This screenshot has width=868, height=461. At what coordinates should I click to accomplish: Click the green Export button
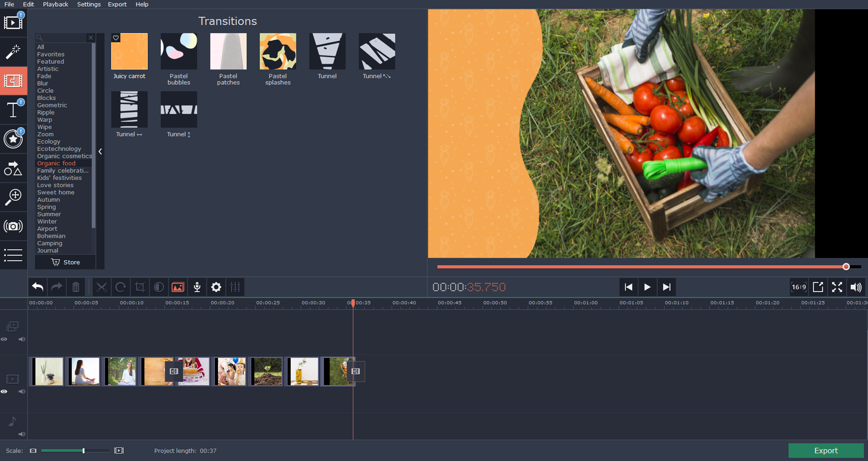[826, 450]
